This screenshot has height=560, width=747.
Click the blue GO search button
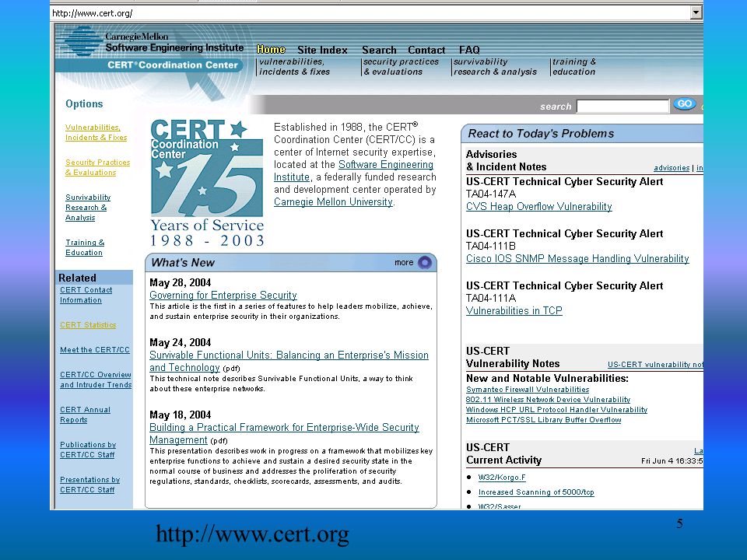pos(685,103)
